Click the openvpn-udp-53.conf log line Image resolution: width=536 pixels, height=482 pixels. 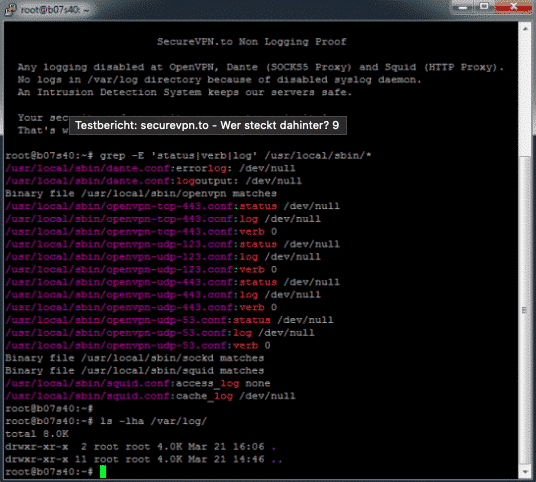point(160,333)
